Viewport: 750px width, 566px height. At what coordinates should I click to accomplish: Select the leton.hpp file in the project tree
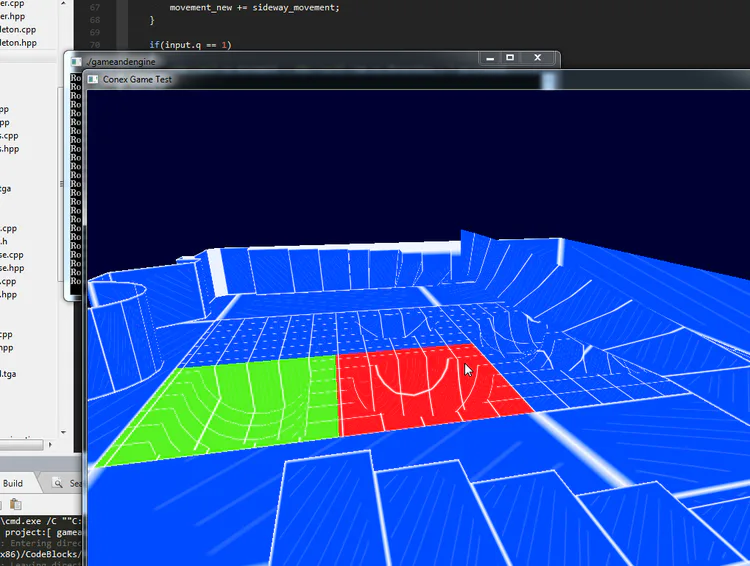coord(18,43)
